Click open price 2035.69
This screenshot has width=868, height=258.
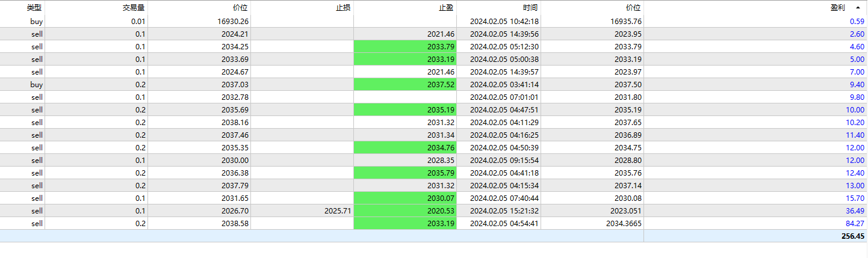(x=234, y=109)
